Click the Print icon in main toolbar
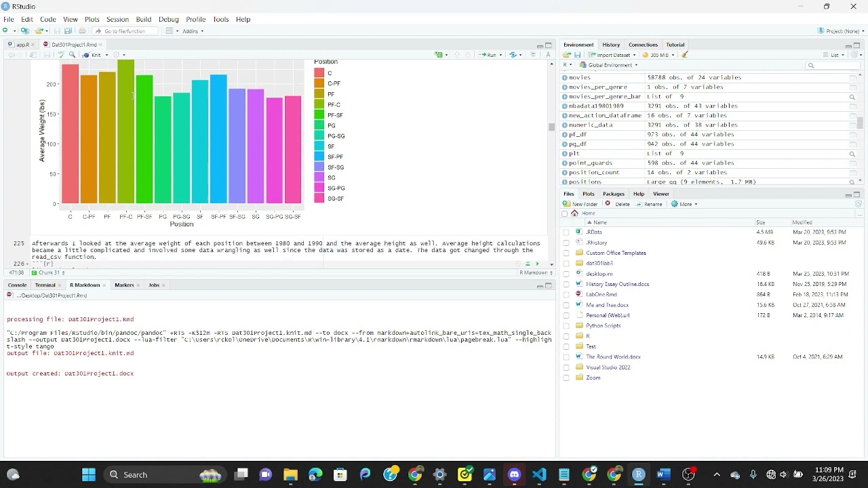868x488 pixels. coord(82,31)
